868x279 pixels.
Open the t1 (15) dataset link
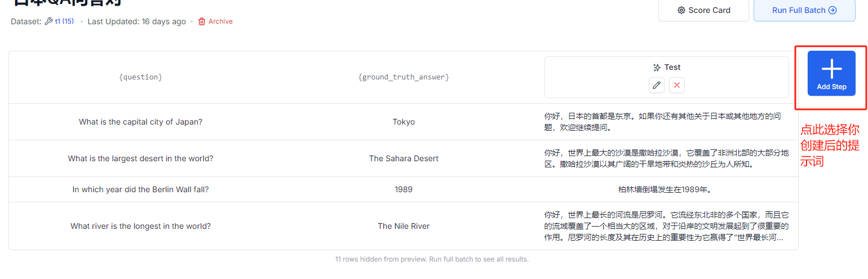pos(64,21)
